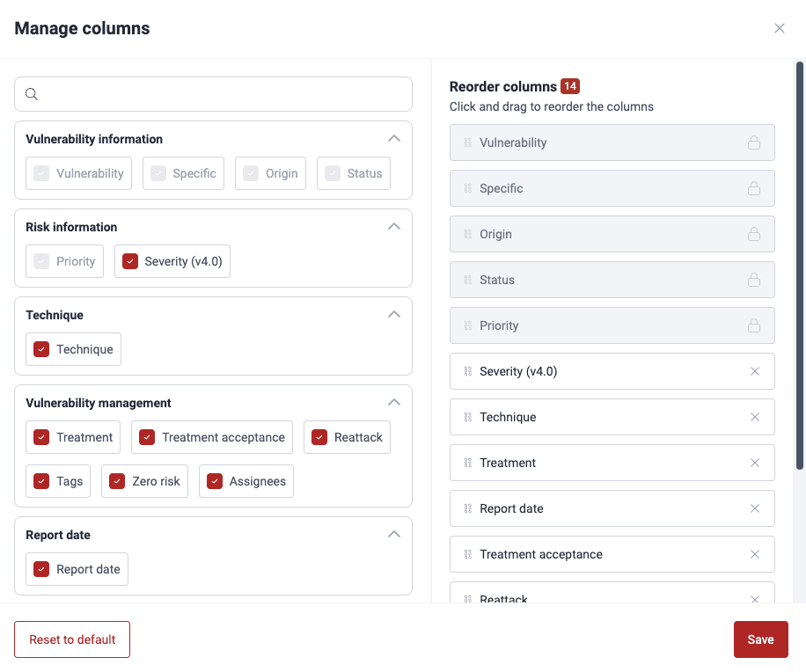Collapse the Vulnerability management section
This screenshot has width=806, height=672.
[x=394, y=402]
